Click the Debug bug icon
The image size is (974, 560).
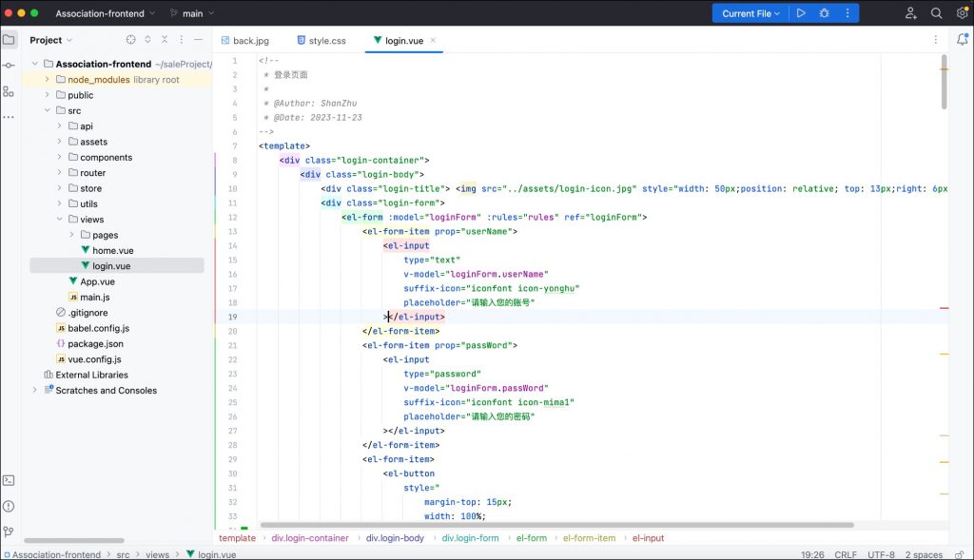tap(824, 13)
